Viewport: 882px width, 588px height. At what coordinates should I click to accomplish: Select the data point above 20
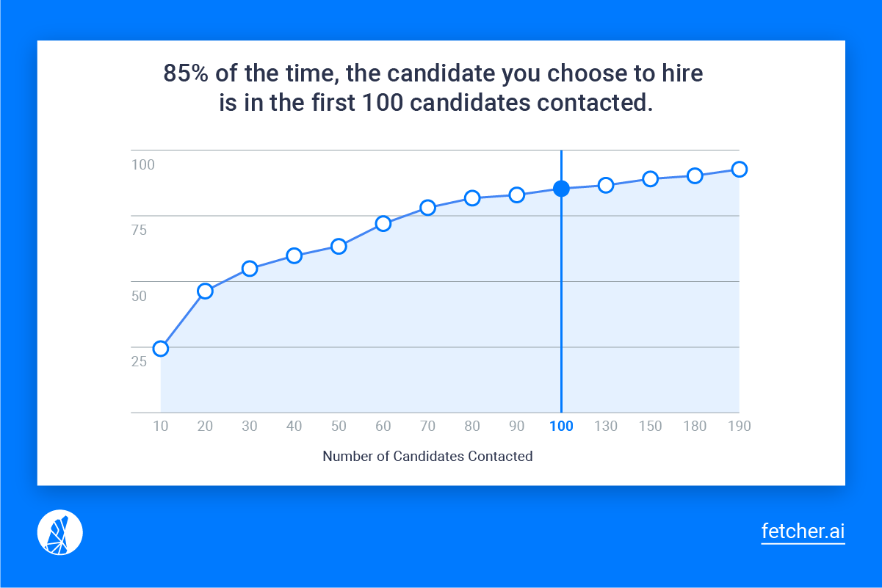(x=205, y=291)
